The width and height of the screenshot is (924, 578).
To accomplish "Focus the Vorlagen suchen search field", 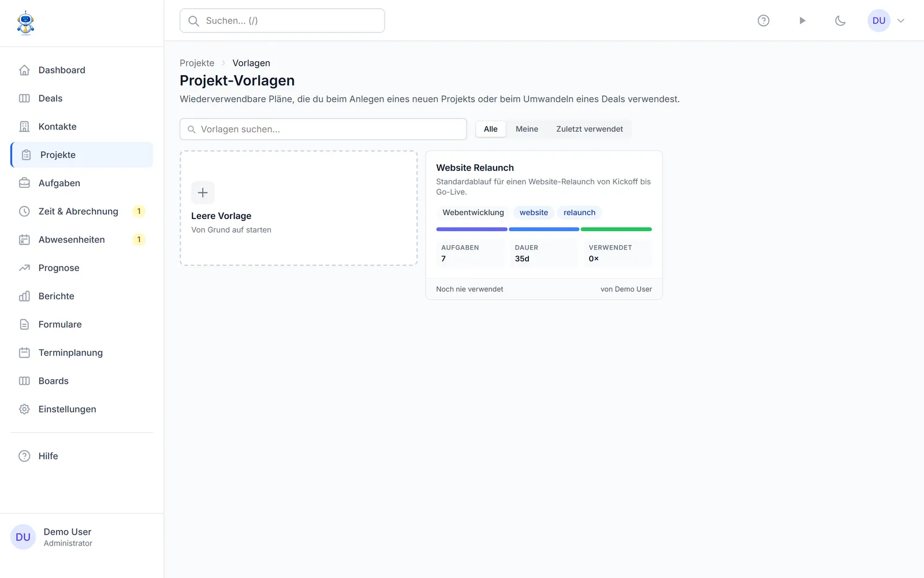I will point(323,129).
